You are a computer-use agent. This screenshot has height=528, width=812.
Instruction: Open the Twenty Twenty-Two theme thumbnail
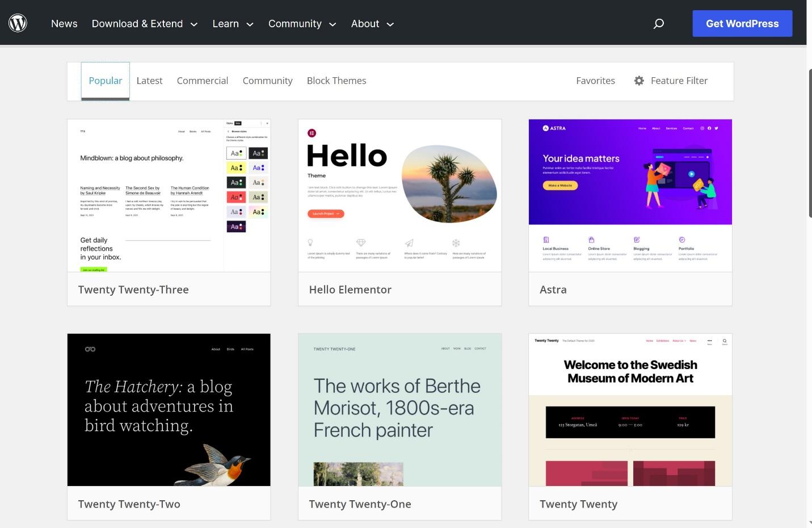click(x=169, y=410)
